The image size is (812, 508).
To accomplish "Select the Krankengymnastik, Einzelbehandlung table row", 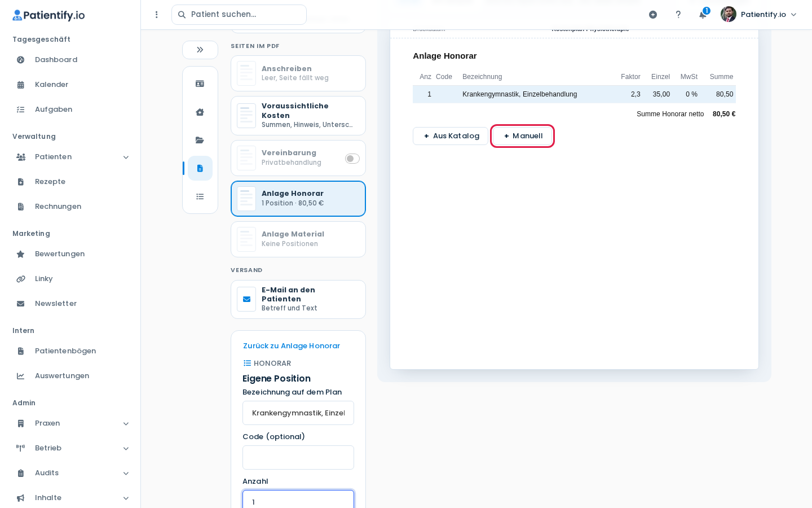I will point(574,94).
